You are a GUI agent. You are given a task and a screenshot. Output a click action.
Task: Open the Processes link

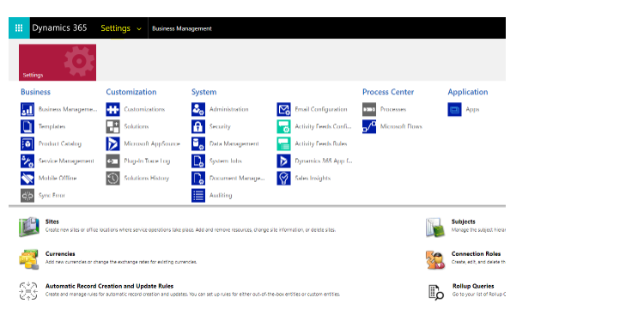pyautogui.click(x=393, y=110)
